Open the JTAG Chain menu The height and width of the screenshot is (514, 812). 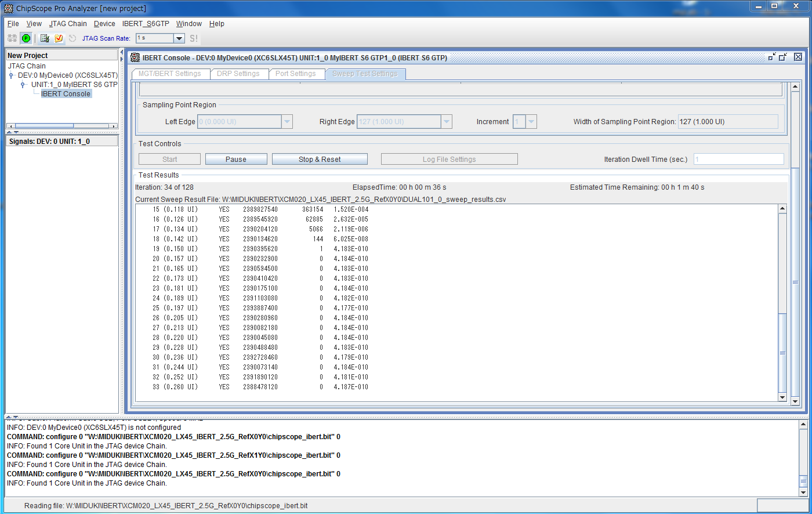click(x=68, y=24)
